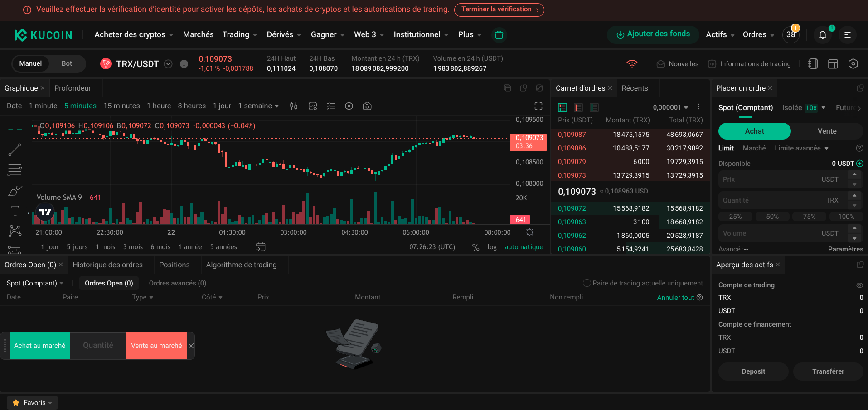This screenshot has height=410, width=868.
Task: Toggle percent scale on chart
Action: click(475, 247)
